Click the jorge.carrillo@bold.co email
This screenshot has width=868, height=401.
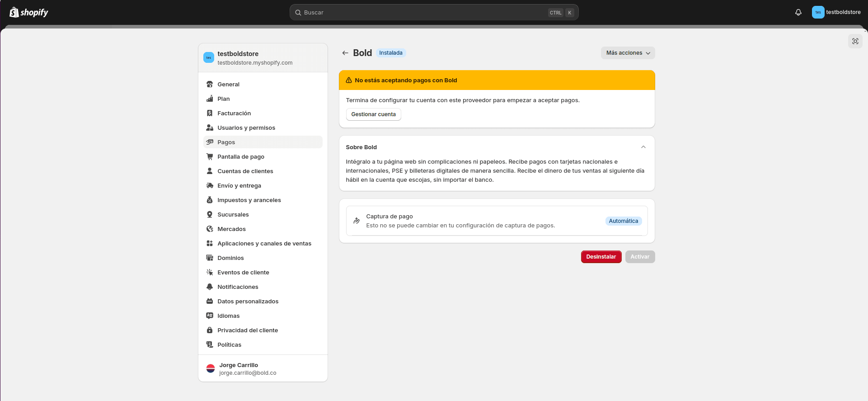tap(248, 373)
